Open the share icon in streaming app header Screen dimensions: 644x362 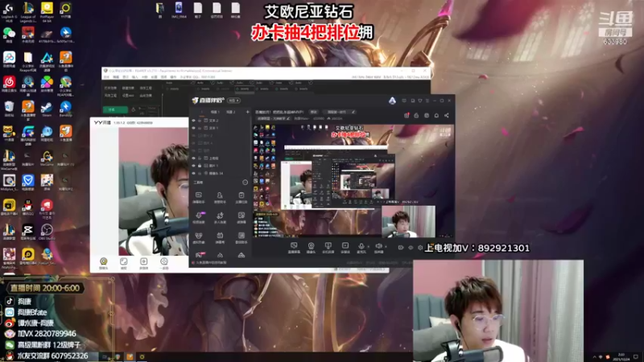pos(447,115)
